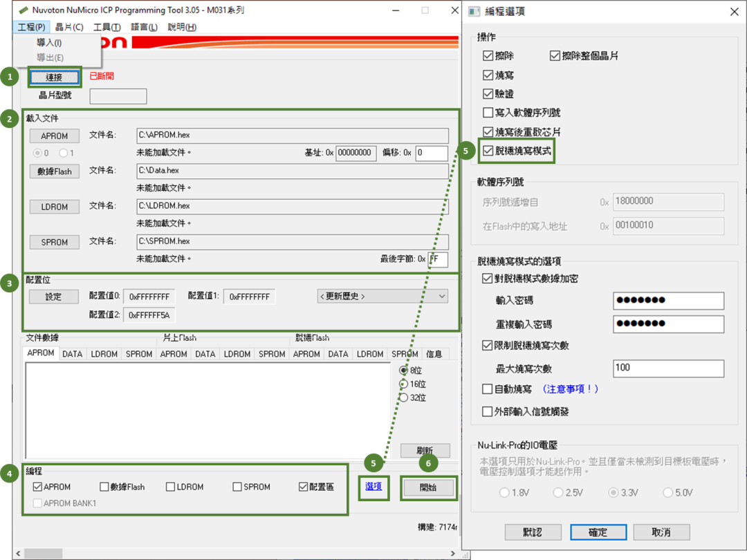Click the 數據Flash file load button
The image size is (747, 560).
click(x=55, y=171)
